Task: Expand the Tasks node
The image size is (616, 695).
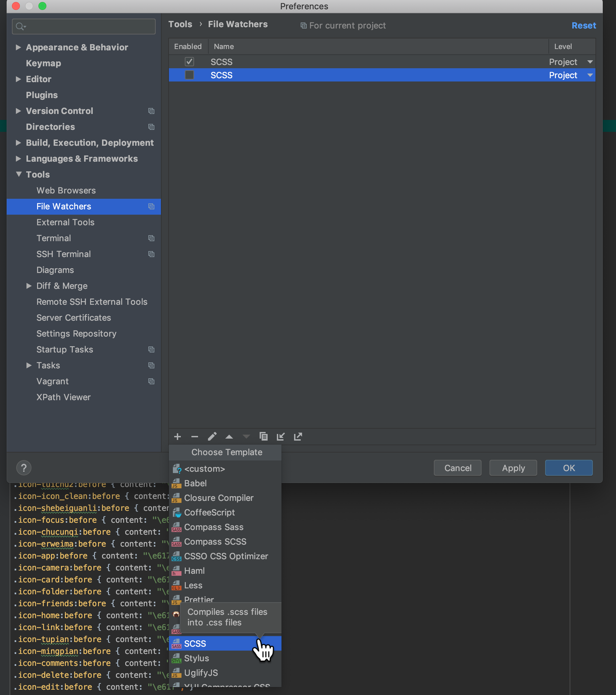Action: 29,365
